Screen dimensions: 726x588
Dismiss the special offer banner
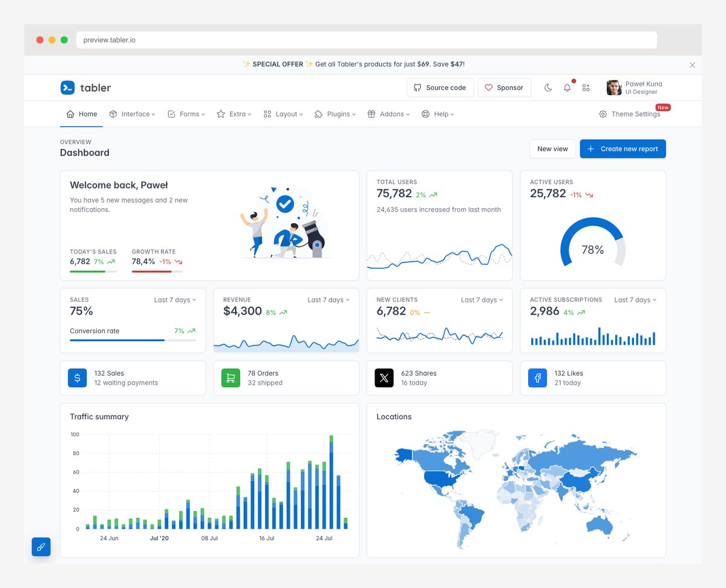[692, 65]
